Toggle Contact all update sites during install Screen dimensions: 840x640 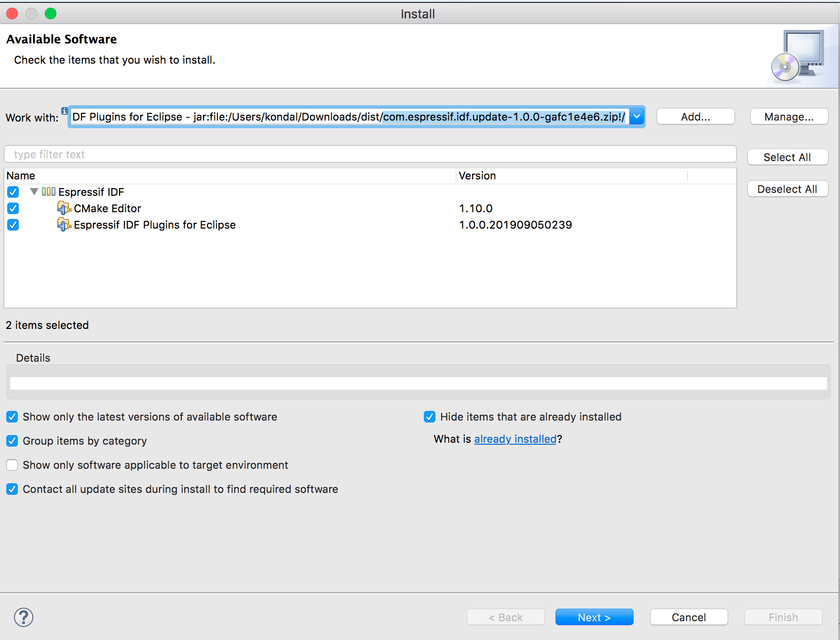[x=12, y=489]
